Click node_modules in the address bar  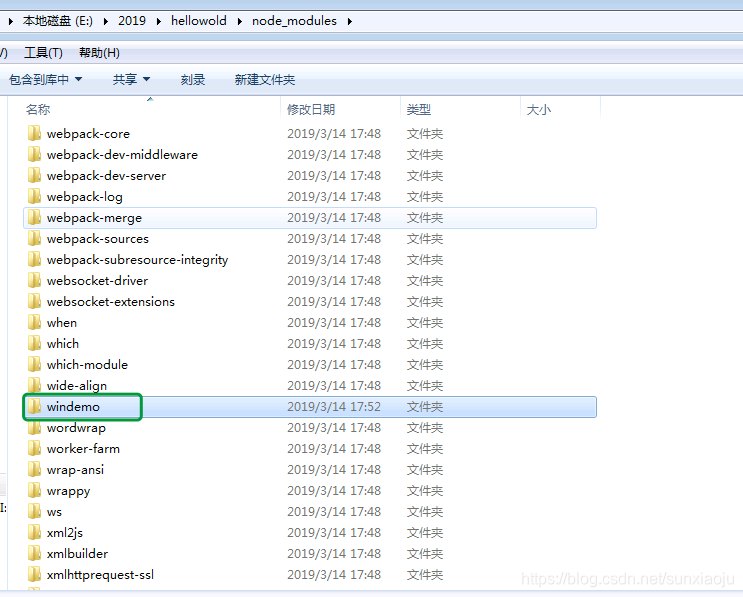coord(294,21)
